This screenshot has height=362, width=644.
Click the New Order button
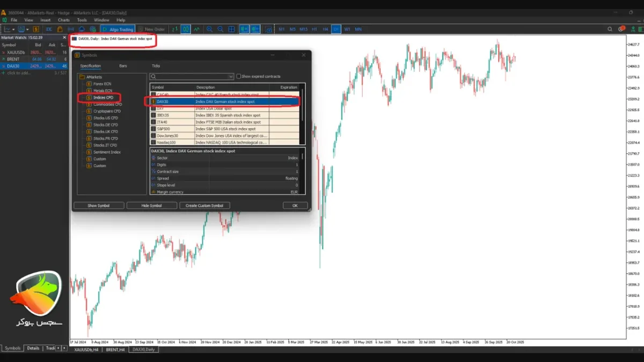click(x=152, y=29)
